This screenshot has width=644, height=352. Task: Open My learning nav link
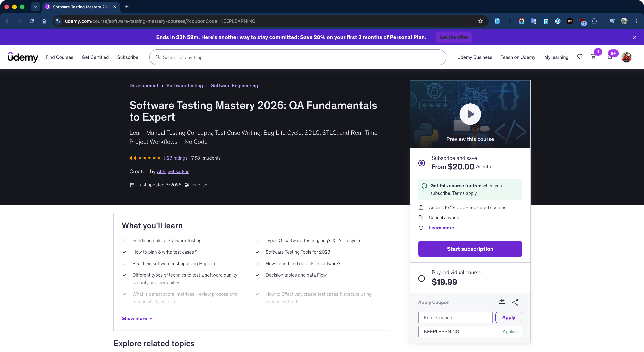tap(556, 57)
